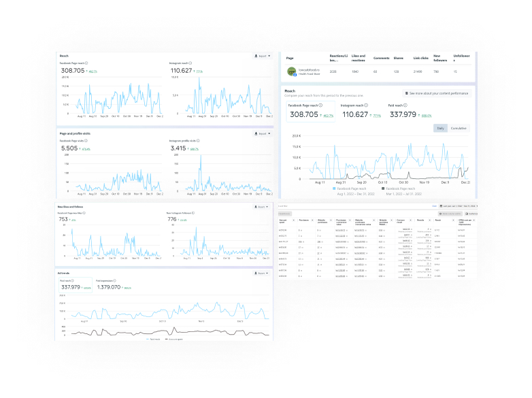Switch to Cumulative chart view

(x=459, y=128)
